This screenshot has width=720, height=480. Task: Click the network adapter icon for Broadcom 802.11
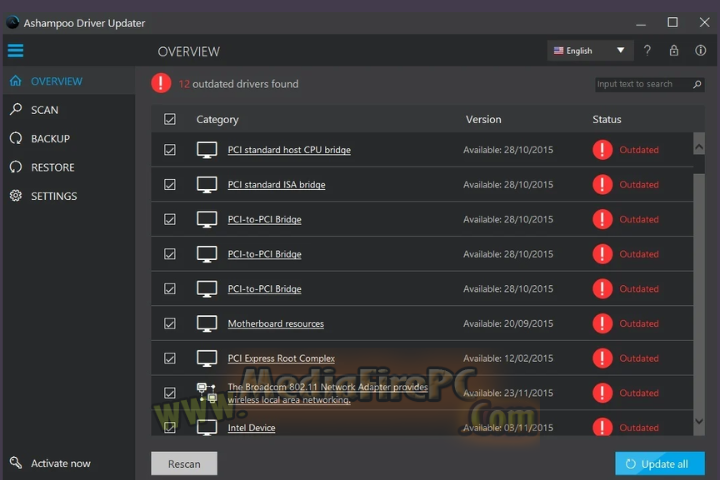pyautogui.click(x=207, y=393)
